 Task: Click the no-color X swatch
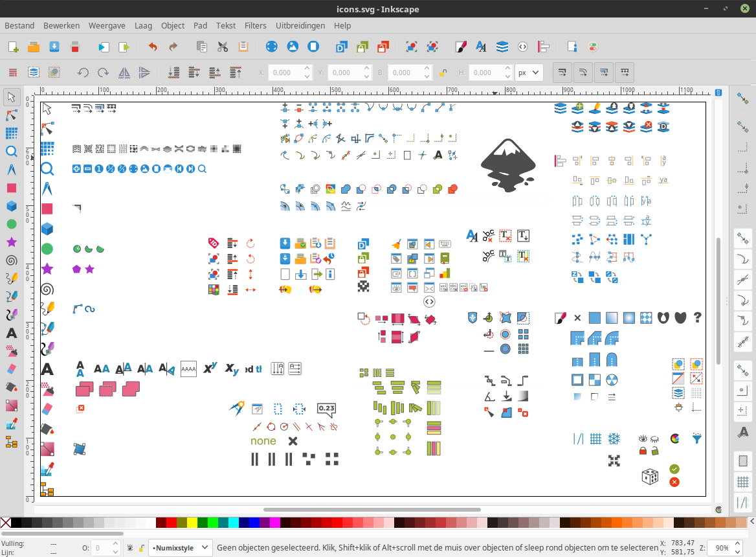pos(6,523)
